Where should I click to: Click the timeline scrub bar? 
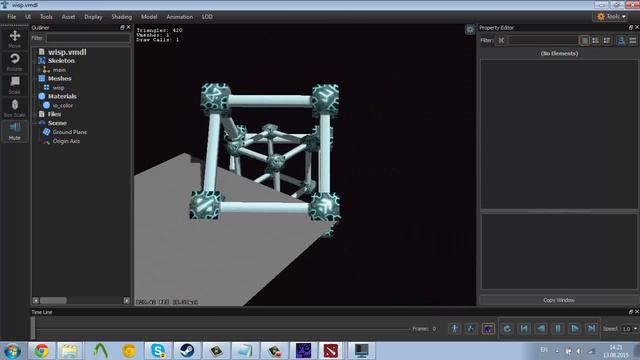(x=222, y=329)
